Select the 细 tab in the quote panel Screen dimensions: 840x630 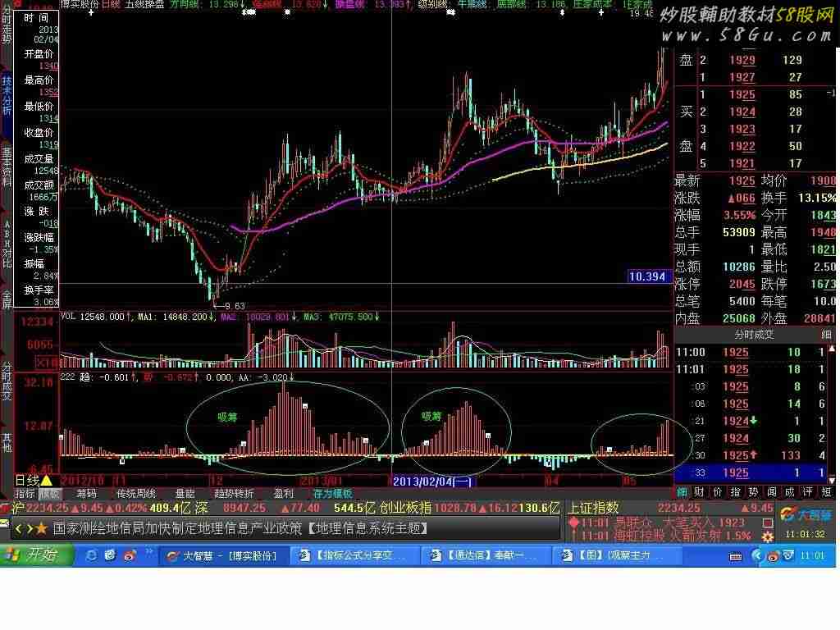(x=682, y=492)
